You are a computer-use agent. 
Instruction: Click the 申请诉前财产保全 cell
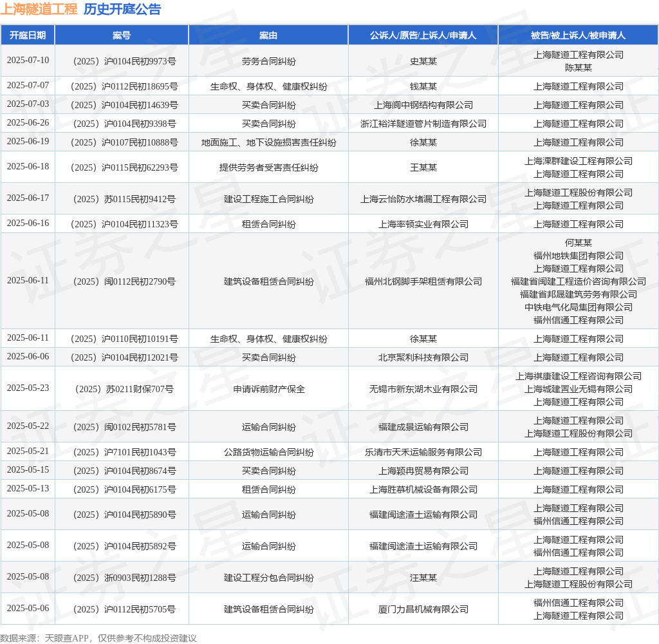click(268, 390)
